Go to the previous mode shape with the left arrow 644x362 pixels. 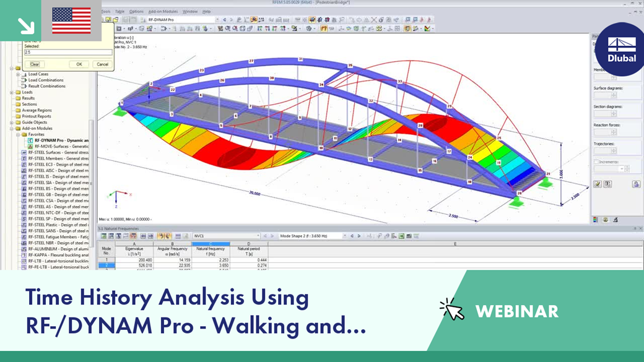tap(352, 236)
